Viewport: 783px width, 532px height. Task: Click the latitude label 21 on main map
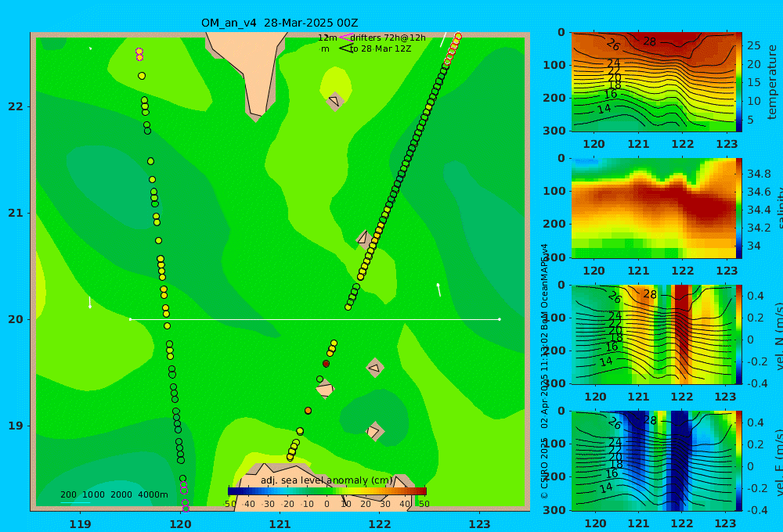coord(15,213)
